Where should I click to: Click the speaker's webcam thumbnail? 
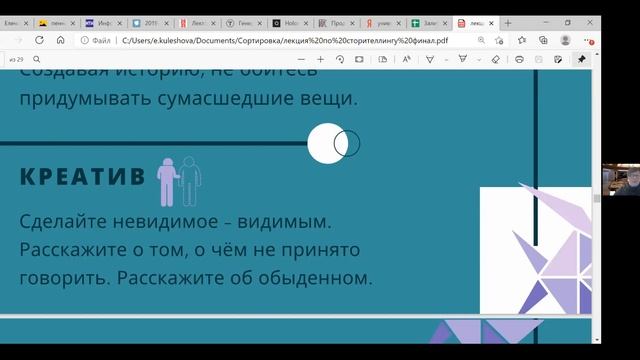(621, 180)
